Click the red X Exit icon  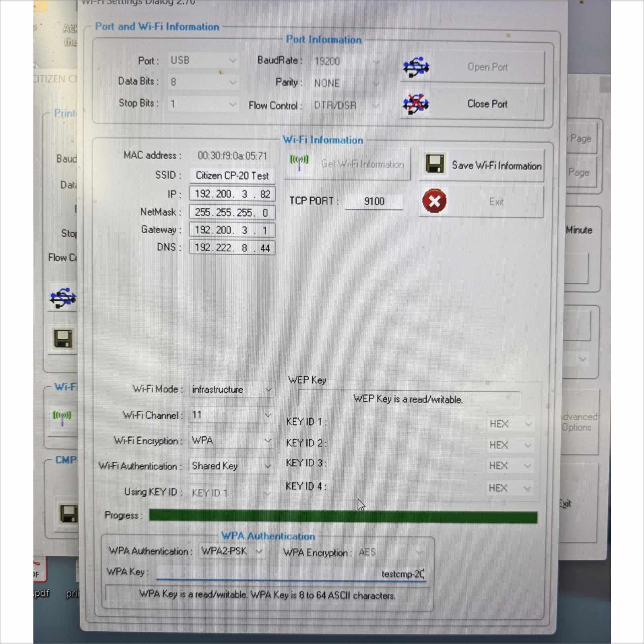click(x=434, y=201)
